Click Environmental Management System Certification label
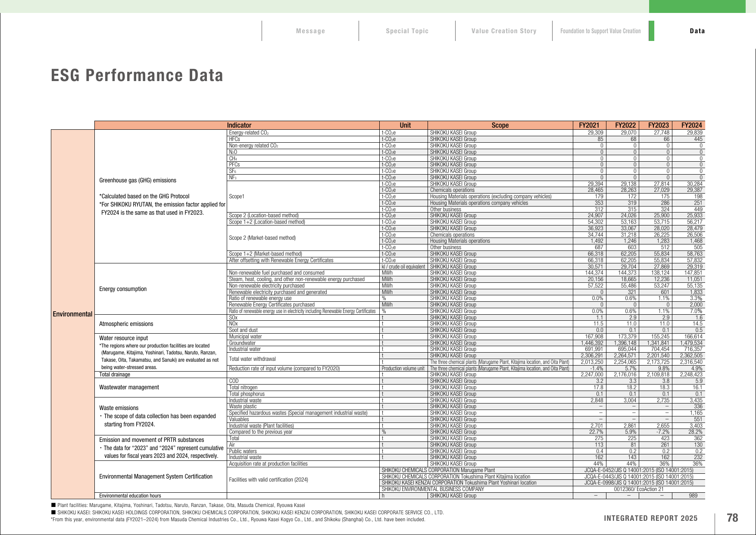Image resolution: width=756 pixels, height=535 pixels. pos(156,476)
